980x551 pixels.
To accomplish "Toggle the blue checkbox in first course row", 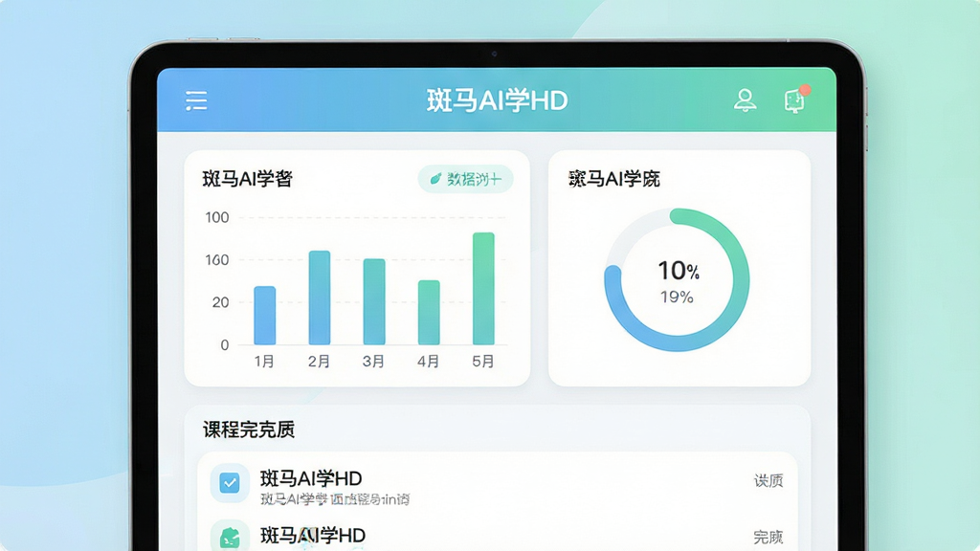I will coord(230,482).
